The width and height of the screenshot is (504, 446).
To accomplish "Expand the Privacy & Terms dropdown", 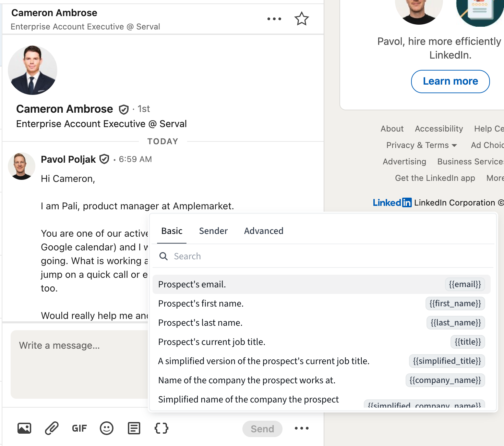I will 422,145.
